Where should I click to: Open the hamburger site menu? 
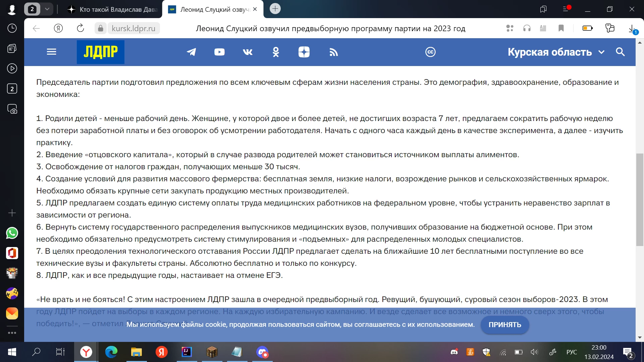coord(51,52)
